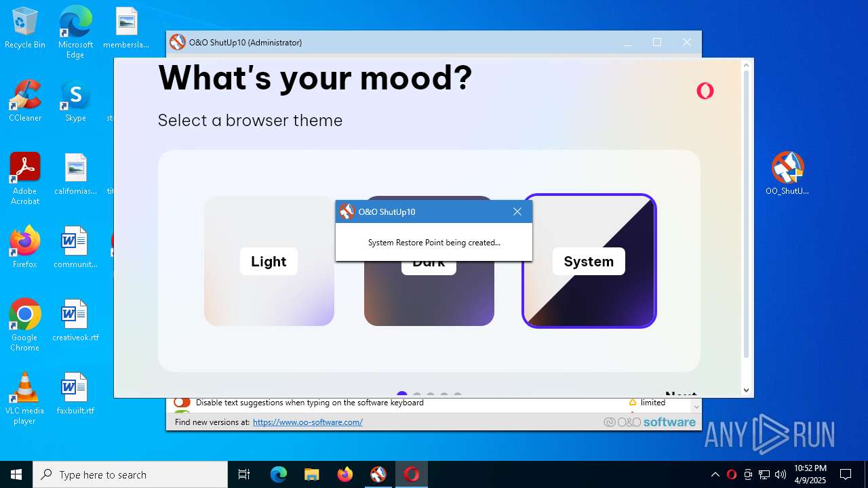Open Adobe Acrobat desktop shortcut

[25, 178]
